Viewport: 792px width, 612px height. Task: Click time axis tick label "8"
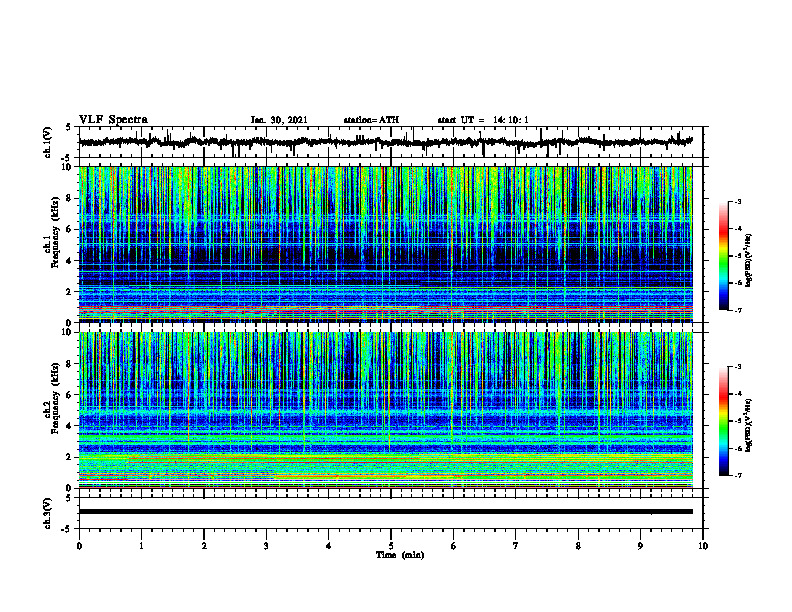[x=578, y=546]
